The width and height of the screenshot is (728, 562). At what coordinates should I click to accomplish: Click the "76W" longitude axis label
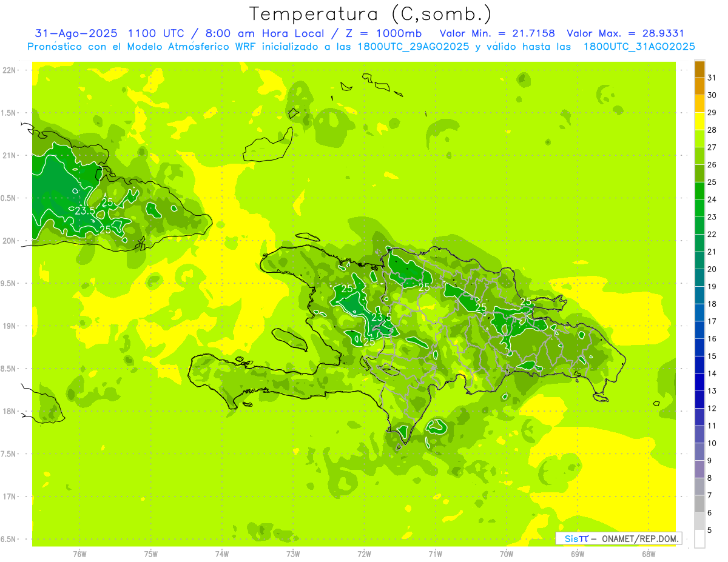[x=79, y=554]
